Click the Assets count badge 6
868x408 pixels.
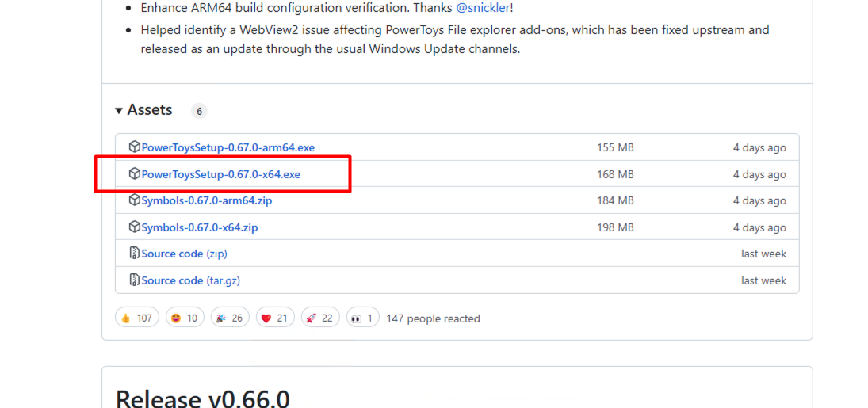(x=199, y=111)
